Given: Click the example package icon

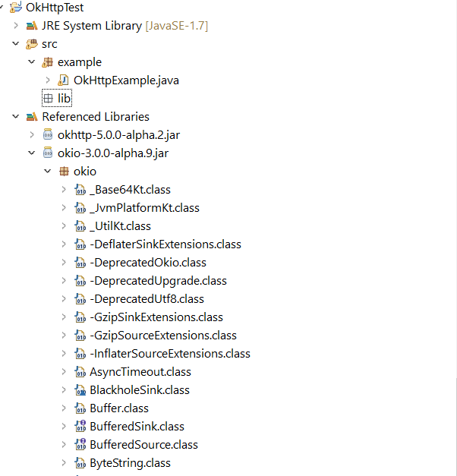Looking at the screenshot, I should click(x=47, y=62).
